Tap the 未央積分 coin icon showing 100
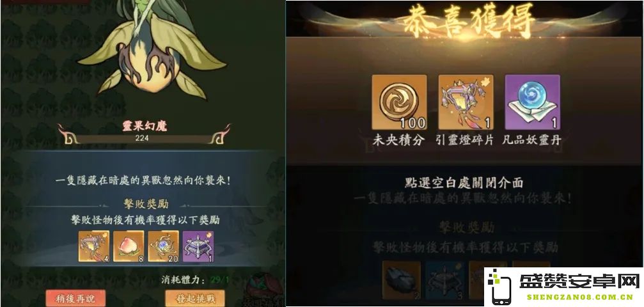 pyautogui.click(x=399, y=102)
